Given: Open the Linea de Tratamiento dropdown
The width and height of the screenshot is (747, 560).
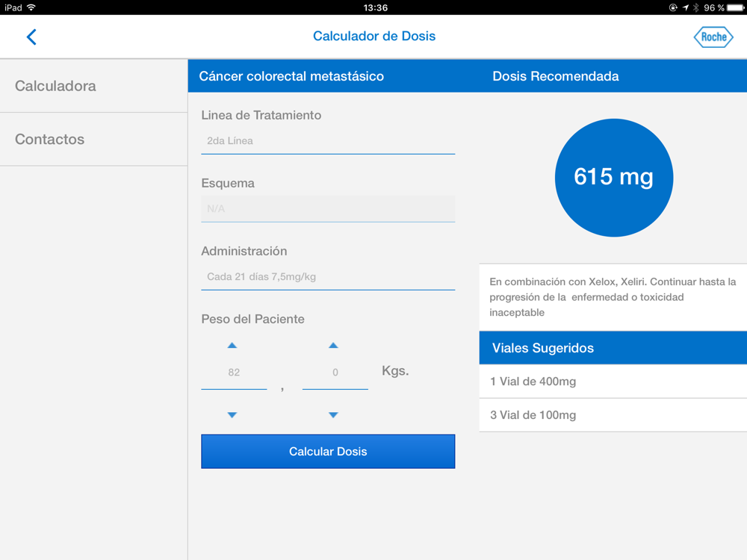Looking at the screenshot, I should point(328,141).
